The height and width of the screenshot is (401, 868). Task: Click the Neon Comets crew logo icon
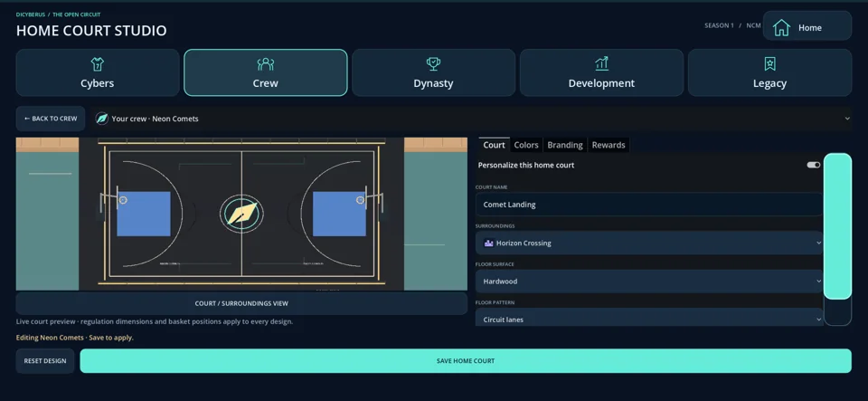(102, 119)
